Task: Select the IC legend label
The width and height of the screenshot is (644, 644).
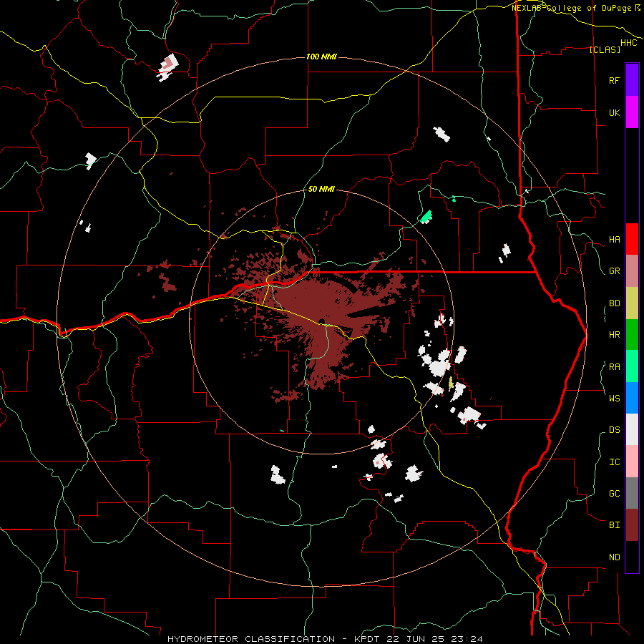Action: click(x=614, y=462)
